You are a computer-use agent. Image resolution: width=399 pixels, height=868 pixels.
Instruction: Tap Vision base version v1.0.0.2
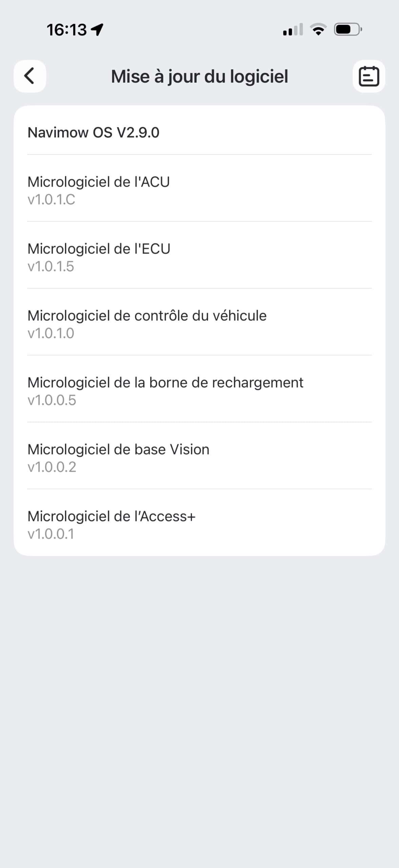pos(52,467)
